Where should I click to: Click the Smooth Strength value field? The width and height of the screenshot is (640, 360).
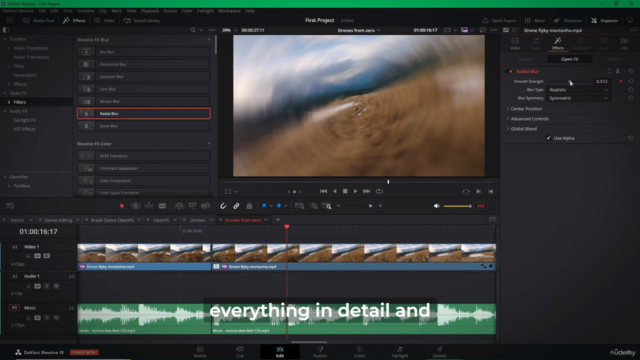[602, 82]
